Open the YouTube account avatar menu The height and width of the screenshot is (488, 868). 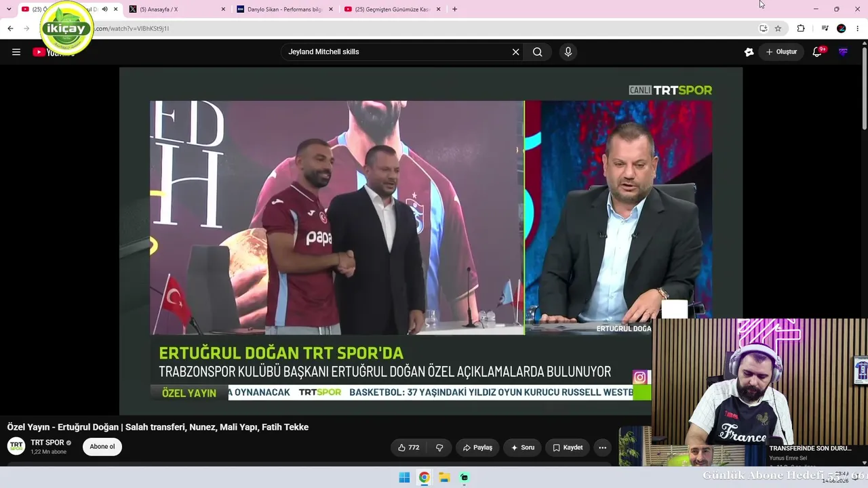[843, 52]
